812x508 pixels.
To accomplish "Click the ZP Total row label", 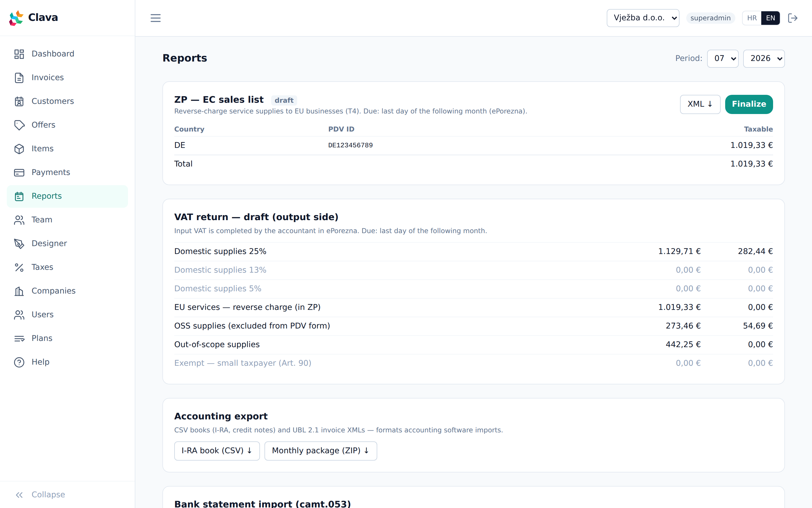I will coord(183,164).
